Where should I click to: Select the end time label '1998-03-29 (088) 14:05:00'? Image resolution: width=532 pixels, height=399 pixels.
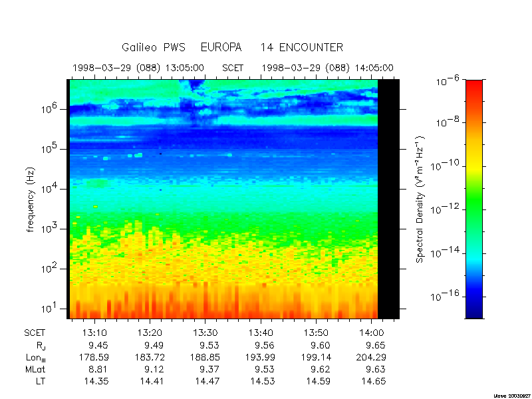pyautogui.click(x=327, y=68)
